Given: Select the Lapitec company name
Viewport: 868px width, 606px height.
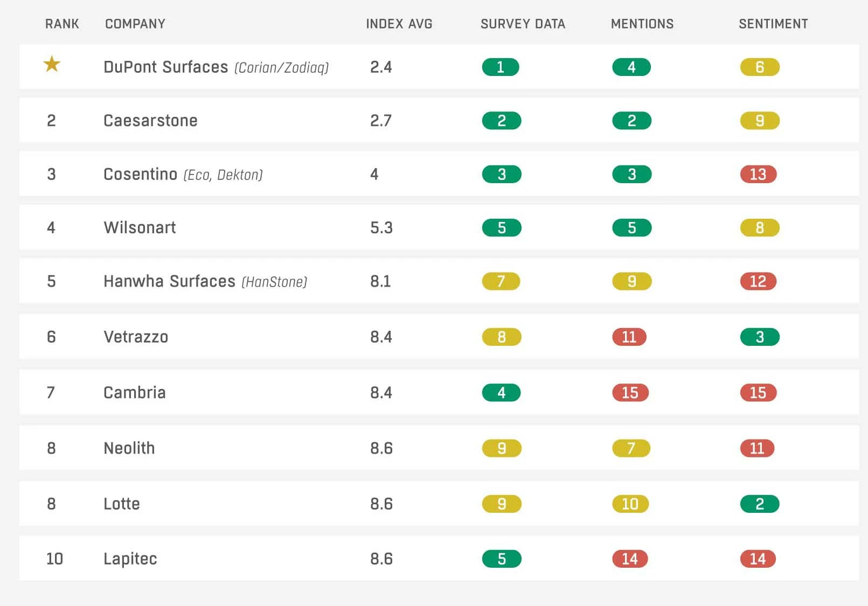Looking at the screenshot, I should [x=130, y=559].
